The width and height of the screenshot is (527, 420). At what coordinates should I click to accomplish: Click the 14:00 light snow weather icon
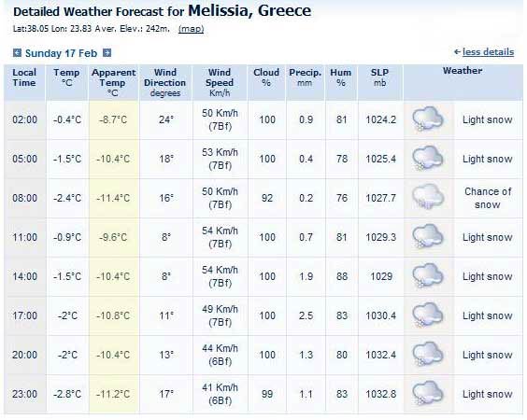coord(428,276)
